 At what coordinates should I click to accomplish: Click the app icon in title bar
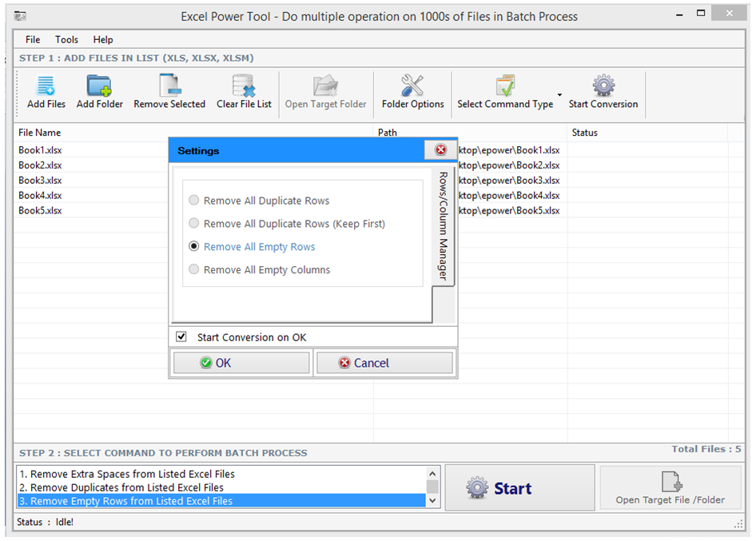(x=20, y=17)
